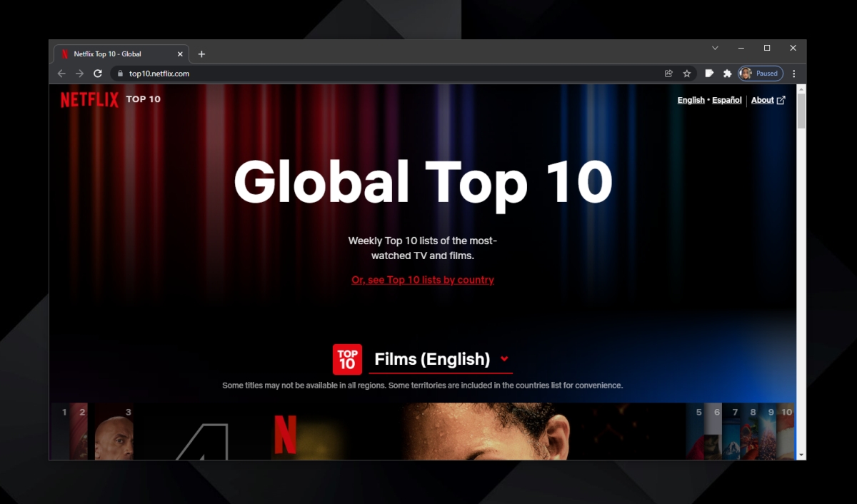Bookmark this page with the star icon
The image size is (857, 504).
coord(687,74)
